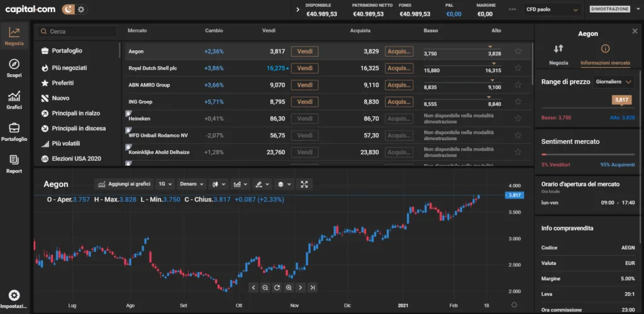
Task: Sort by Mercato column header
Action: click(x=137, y=31)
